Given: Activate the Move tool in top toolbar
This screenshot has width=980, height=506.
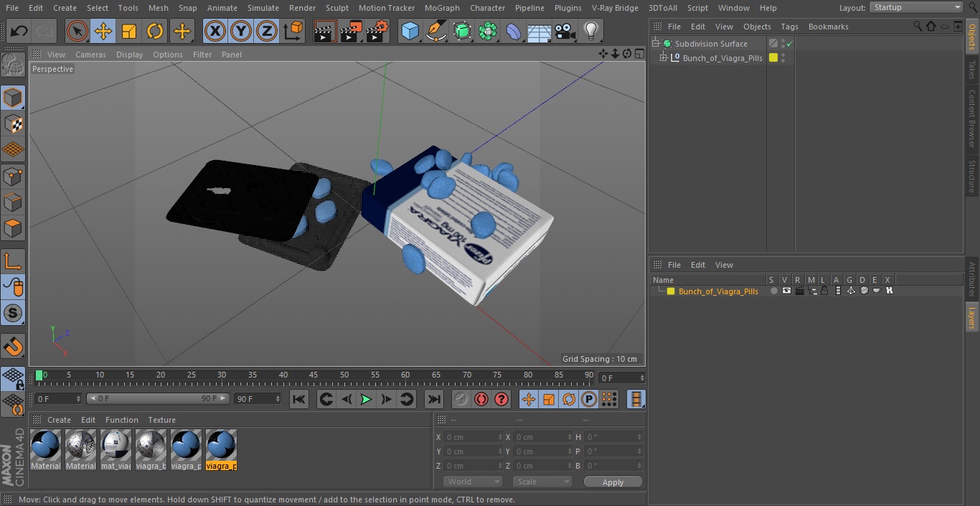Looking at the screenshot, I should pyautogui.click(x=103, y=31).
